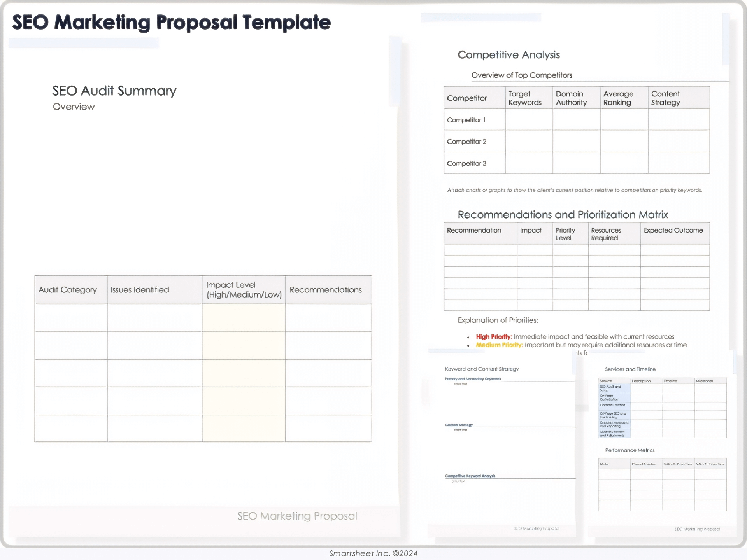Screen dimensions: 747x560
Task: Select the Competitive Analysis heading
Action: coord(509,55)
